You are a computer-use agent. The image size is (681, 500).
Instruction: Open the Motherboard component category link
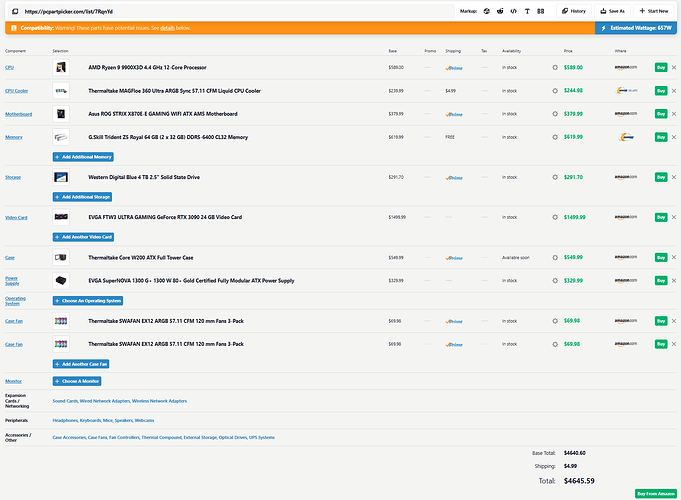(x=17, y=114)
